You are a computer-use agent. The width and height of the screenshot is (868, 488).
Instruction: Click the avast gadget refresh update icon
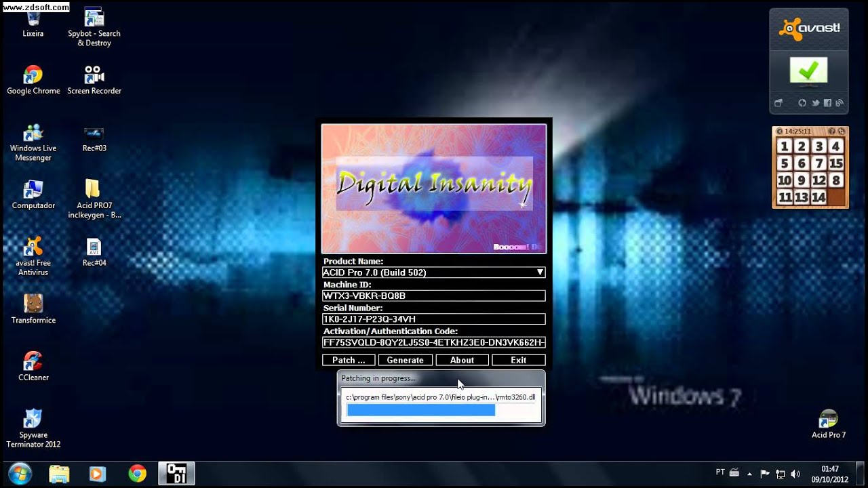[802, 103]
